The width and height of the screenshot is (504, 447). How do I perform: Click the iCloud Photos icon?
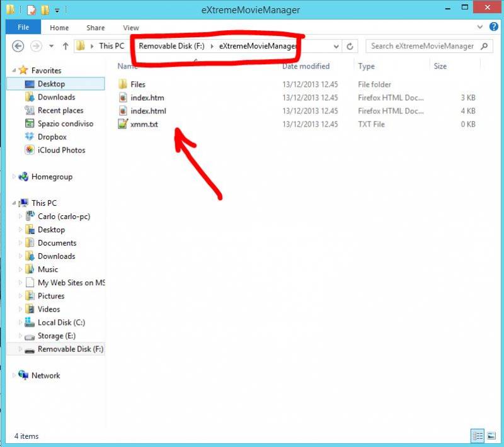30,150
